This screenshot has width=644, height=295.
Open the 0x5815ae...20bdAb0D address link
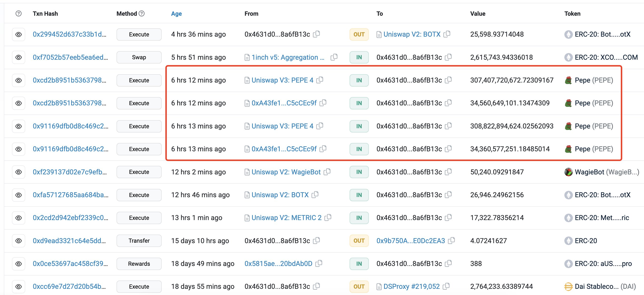tap(278, 264)
